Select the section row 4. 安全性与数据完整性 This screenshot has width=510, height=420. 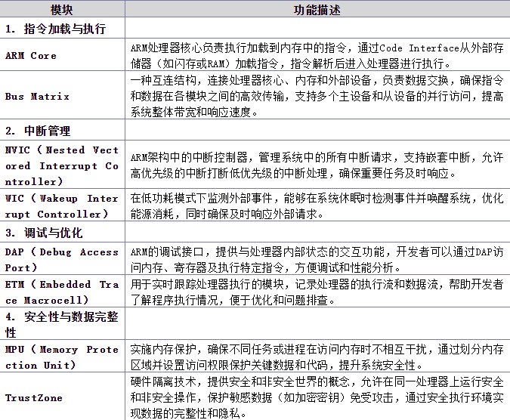62,325
